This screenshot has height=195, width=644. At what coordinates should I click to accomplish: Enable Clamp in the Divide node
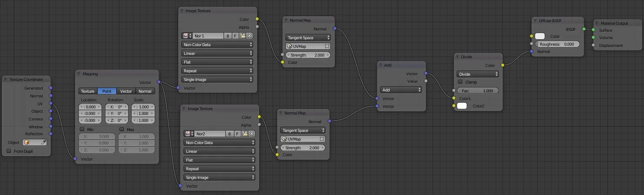[460, 82]
